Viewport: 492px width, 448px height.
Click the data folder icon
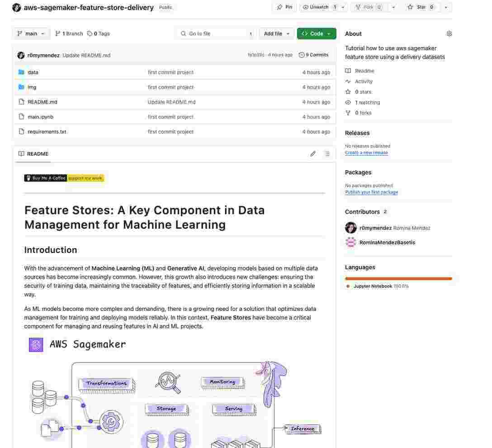pyautogui.click(x=21, y=72)
